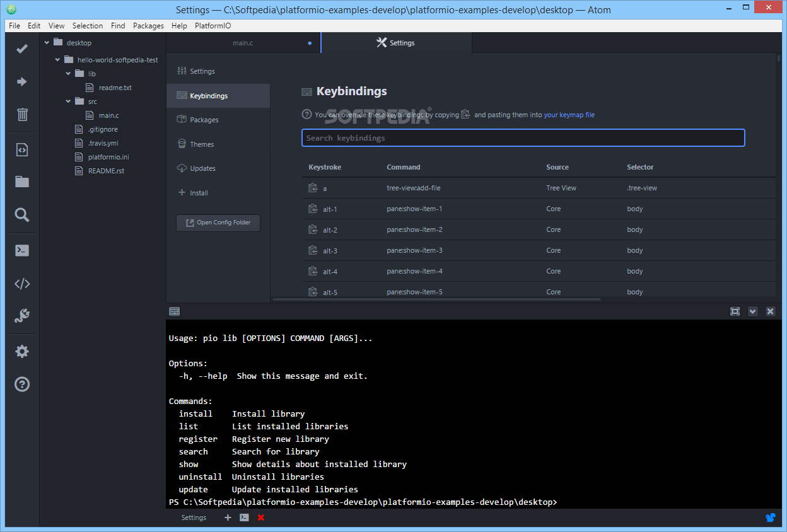Select .travis.yml file in tree view

pos(103,143)
